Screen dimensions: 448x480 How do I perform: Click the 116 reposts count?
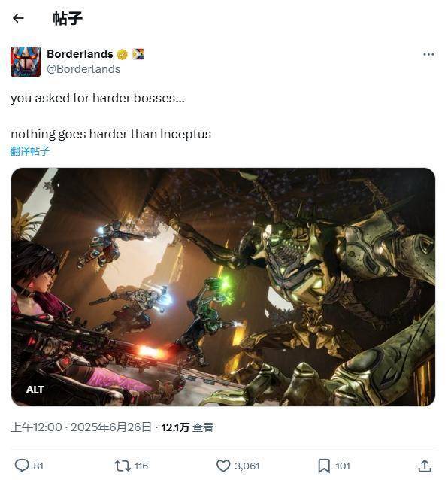coord(141,466)
